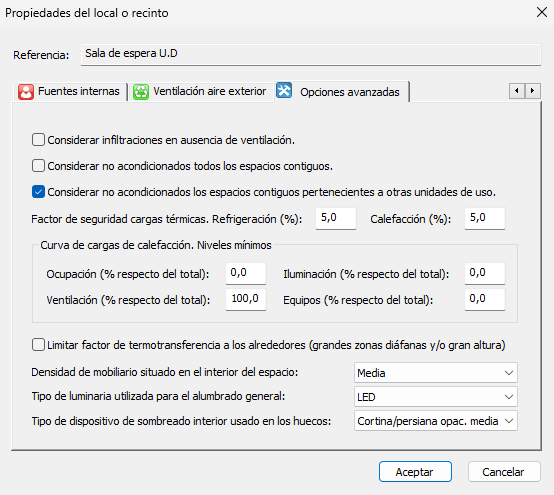Click the 'Tipo de luminaria utilizada' label text
The height and width of the screenshot is (495, 554).
pyautogui.click(x=158, y=396)
